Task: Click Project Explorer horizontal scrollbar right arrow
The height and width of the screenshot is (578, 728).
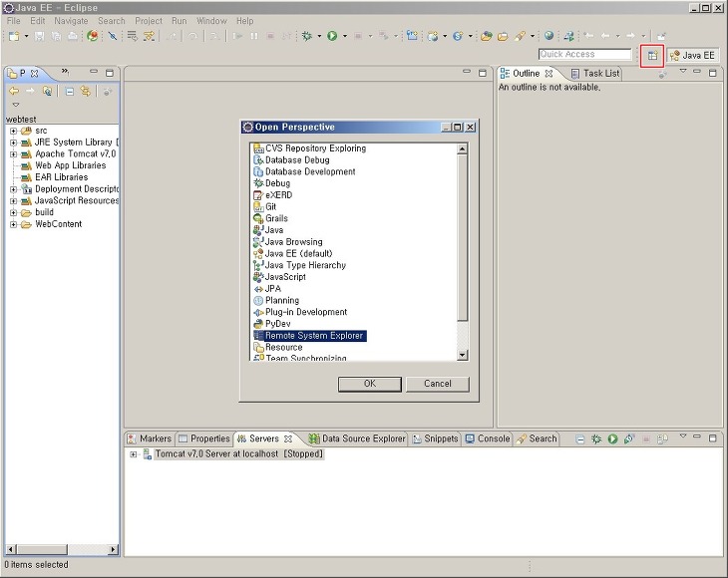Action: [113, 550]
